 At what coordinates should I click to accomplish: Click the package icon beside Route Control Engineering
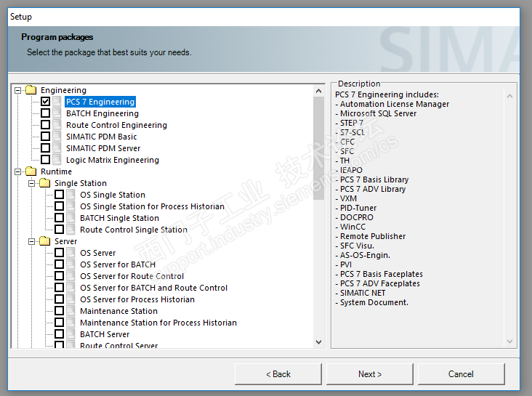pyautogui.click(x=57, y=124)
